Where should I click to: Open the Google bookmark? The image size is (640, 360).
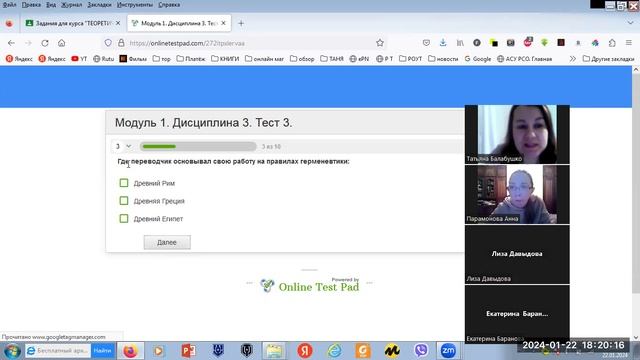point(478,59)
